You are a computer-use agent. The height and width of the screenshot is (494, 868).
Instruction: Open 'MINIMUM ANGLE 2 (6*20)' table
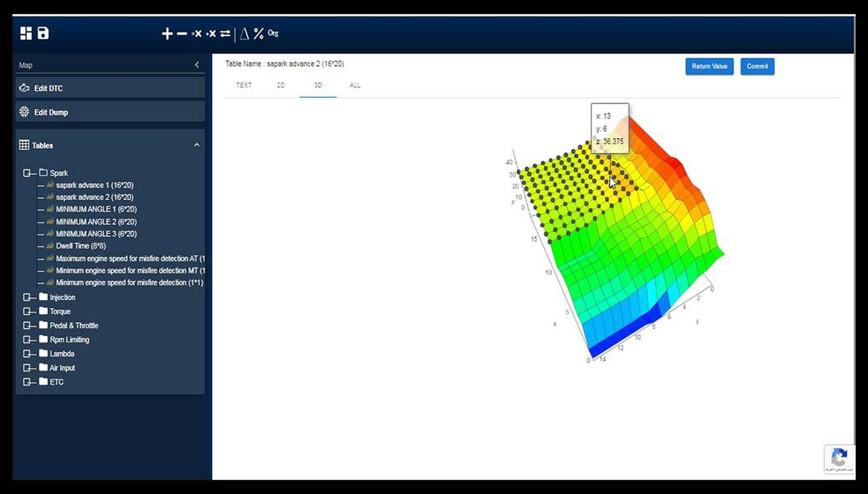click(x=96, y=222)
